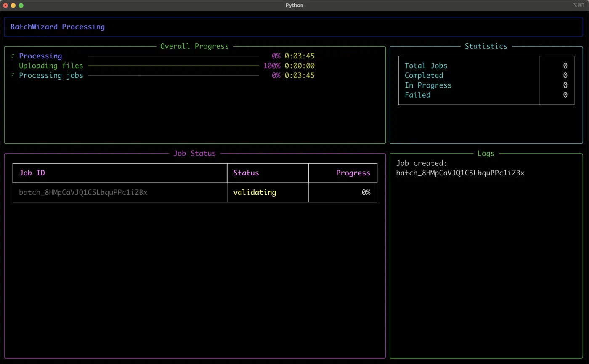
Task: Click the yellow minimize window button
Action: pyautogui.click(x=13, y=5)
